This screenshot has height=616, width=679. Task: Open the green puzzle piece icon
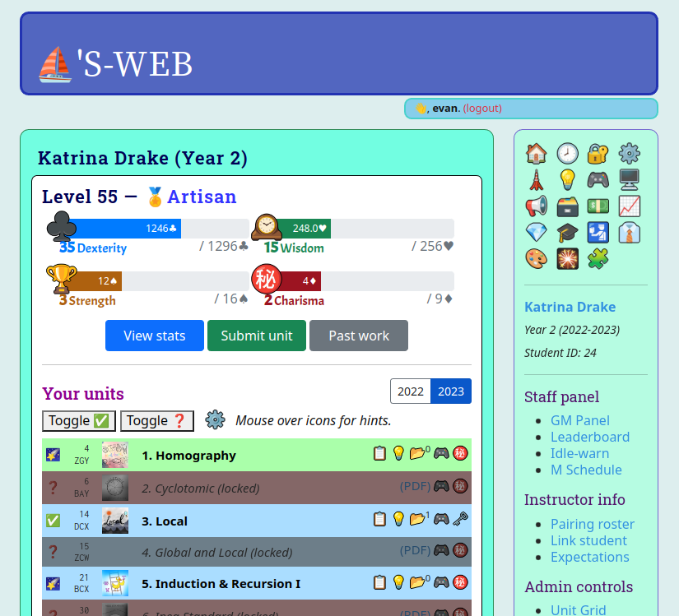[598, 259]
